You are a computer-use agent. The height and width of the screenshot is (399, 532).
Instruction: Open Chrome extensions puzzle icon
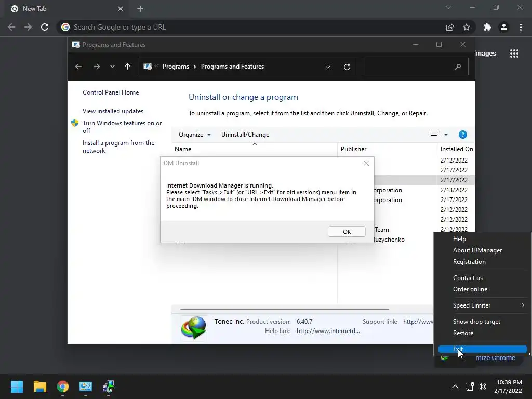(x=487, y=27)
